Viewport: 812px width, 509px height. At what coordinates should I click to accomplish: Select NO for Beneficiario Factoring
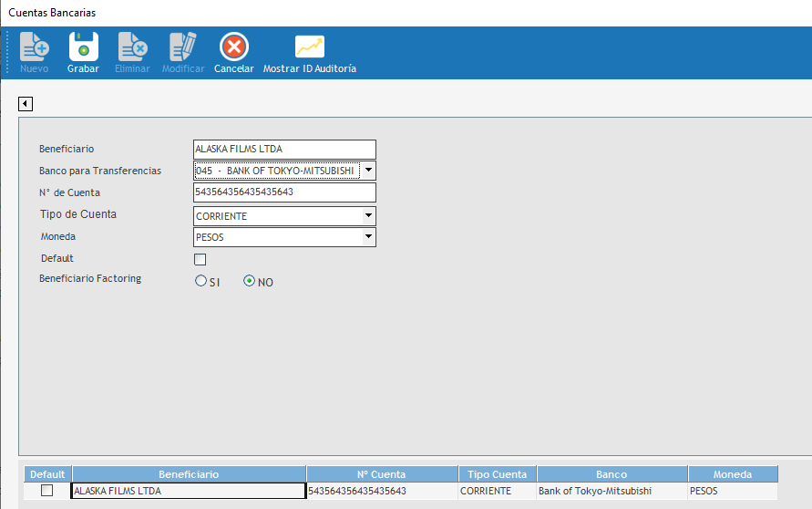point(249,282)
